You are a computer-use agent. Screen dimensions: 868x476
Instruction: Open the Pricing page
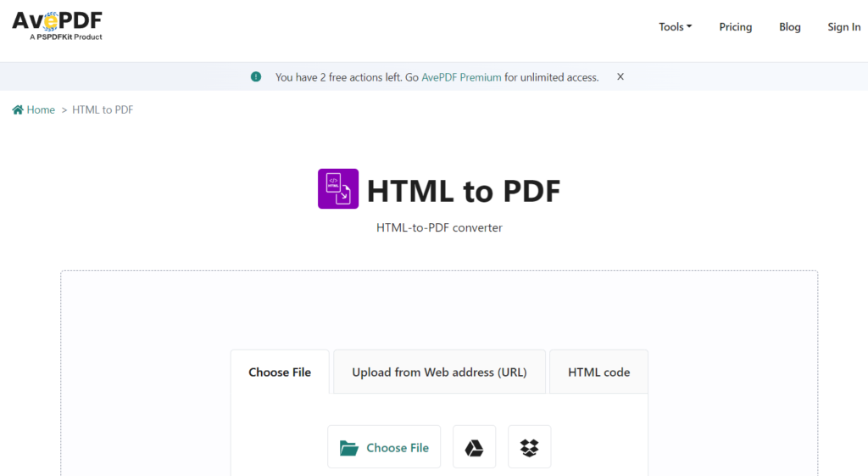[x=735, y=27]
